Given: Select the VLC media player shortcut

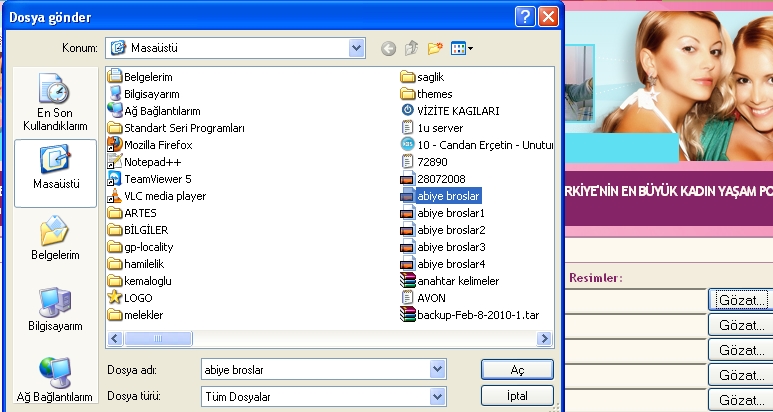Looking at the screenshot, I should point(164,196).
